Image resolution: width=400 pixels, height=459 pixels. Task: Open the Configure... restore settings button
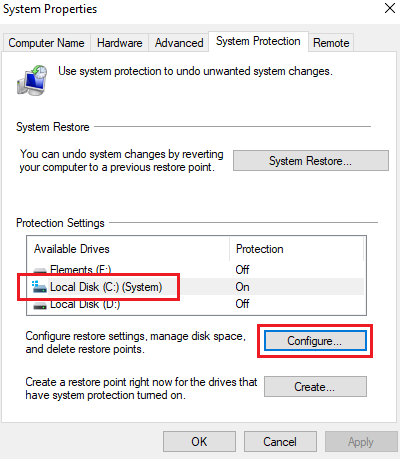point(315,341)
